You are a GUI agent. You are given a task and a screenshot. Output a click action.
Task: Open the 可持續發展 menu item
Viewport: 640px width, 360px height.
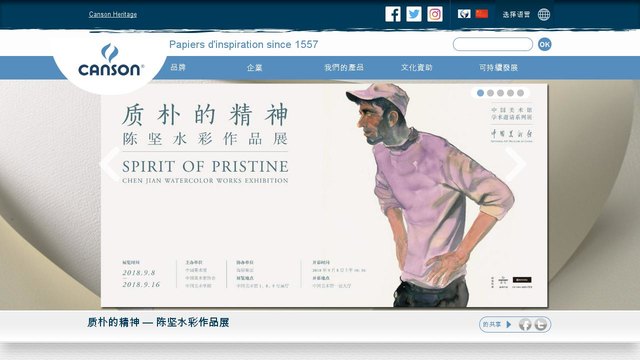(498, 68)
